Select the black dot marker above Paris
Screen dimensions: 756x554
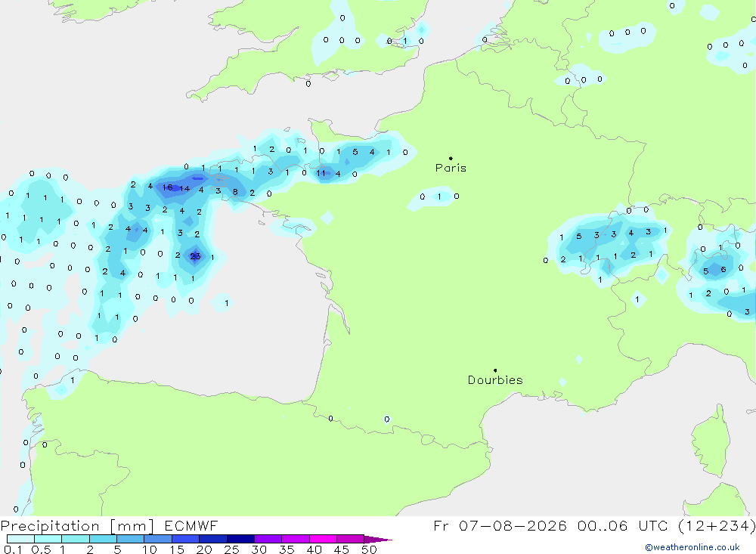coord(451,158)
